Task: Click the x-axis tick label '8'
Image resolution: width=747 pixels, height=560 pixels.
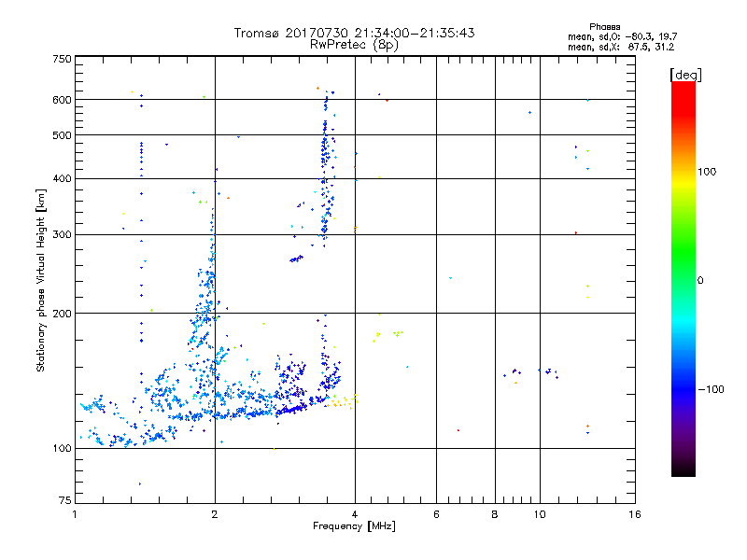Action: [x=495, y=514]
